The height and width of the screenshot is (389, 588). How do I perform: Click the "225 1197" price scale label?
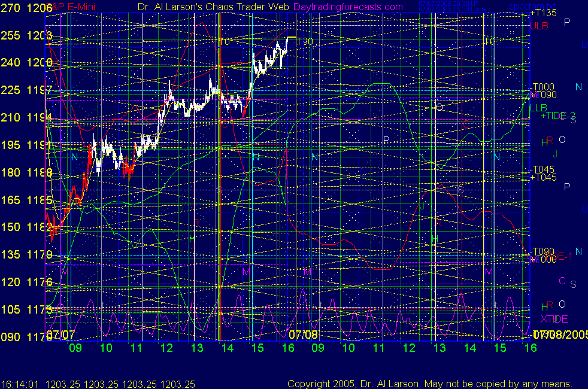point(26,90)
